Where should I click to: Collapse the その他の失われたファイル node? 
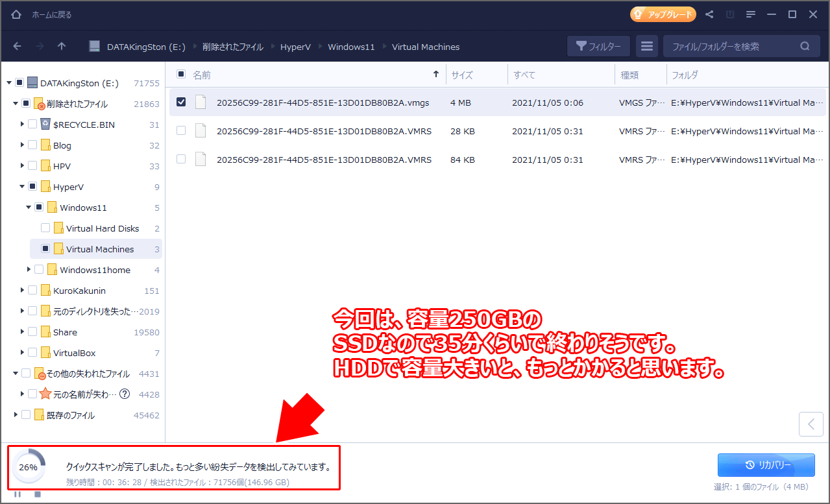point(16,373)
